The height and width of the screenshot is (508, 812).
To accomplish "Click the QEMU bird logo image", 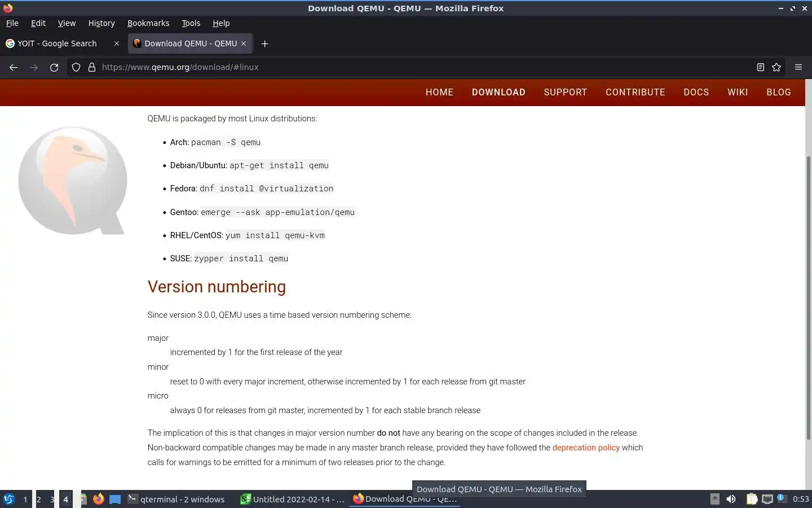I will click(x=73, y=180).
